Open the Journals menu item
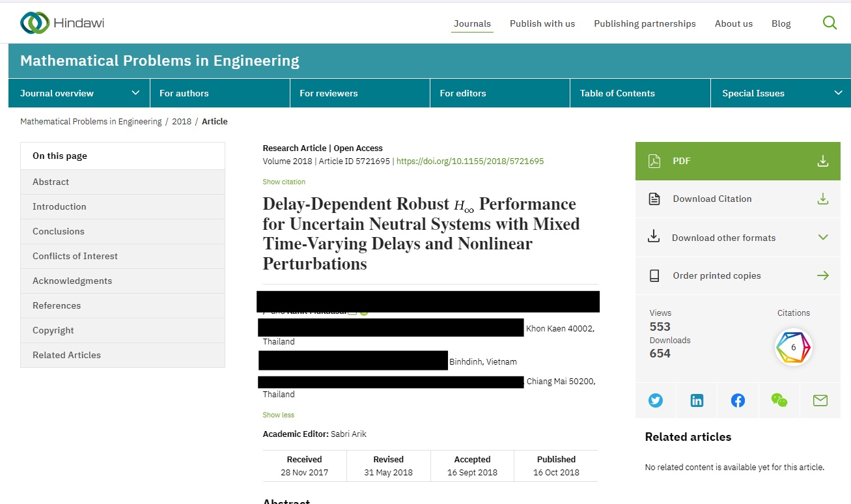The width and height of the screenshot is (851, 504). pos(472,23)
